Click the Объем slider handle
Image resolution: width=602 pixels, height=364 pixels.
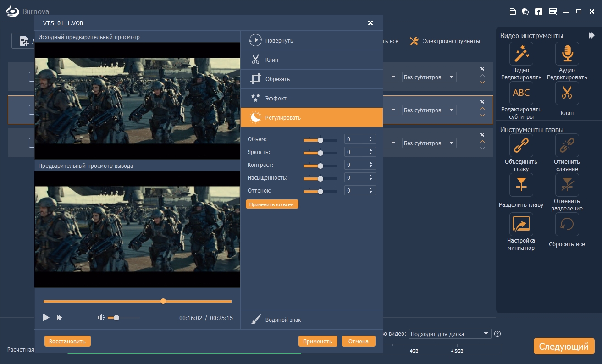pos(320,140)
